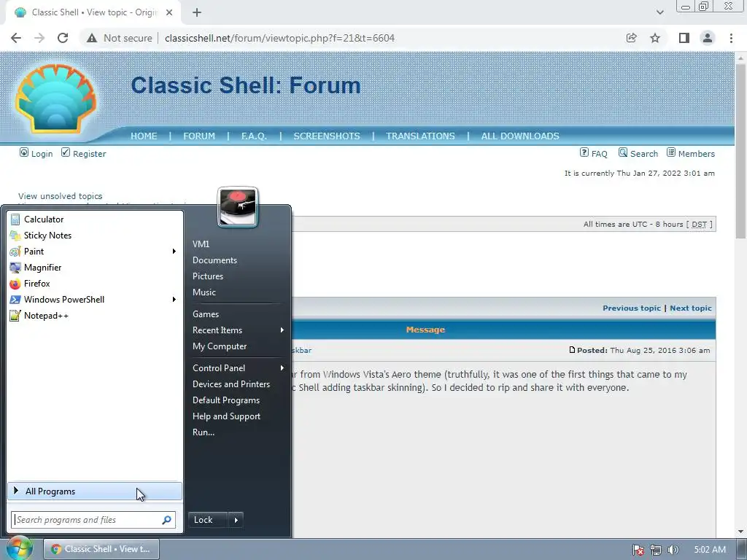Image resolution: width=747 pixels, height=560 pixels.
Task: Open the FORUM nav link
Action: click(199, 136)
